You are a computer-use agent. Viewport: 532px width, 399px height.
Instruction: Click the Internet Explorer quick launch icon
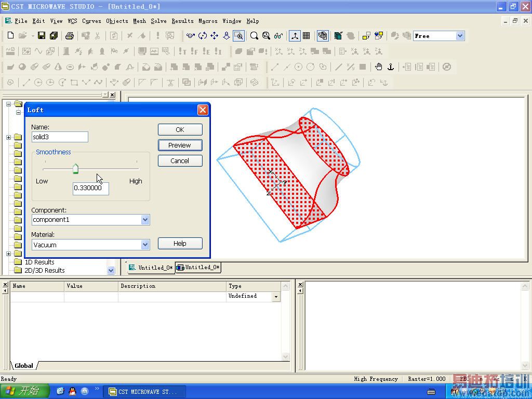pos(60,391)
